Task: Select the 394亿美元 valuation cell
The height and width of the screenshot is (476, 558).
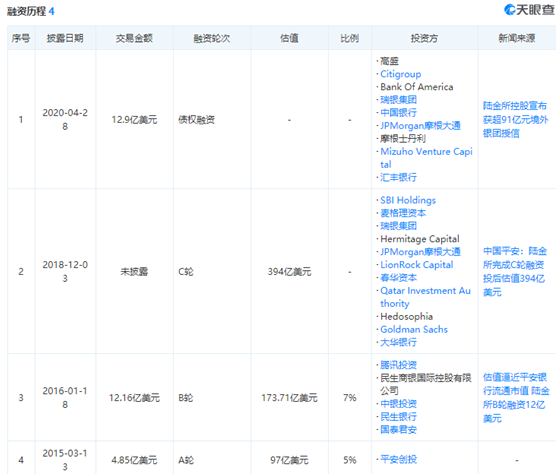Action: coord(289,272)
